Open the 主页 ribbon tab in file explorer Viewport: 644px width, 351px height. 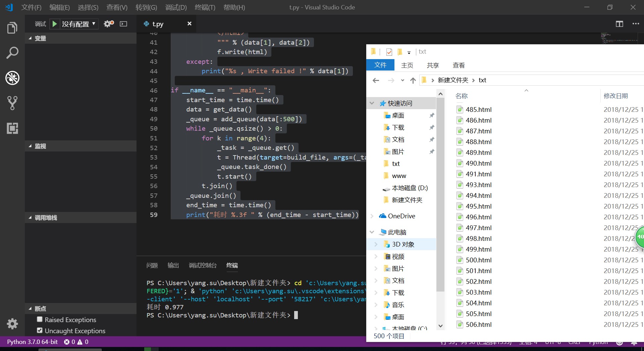pos(407,65)
